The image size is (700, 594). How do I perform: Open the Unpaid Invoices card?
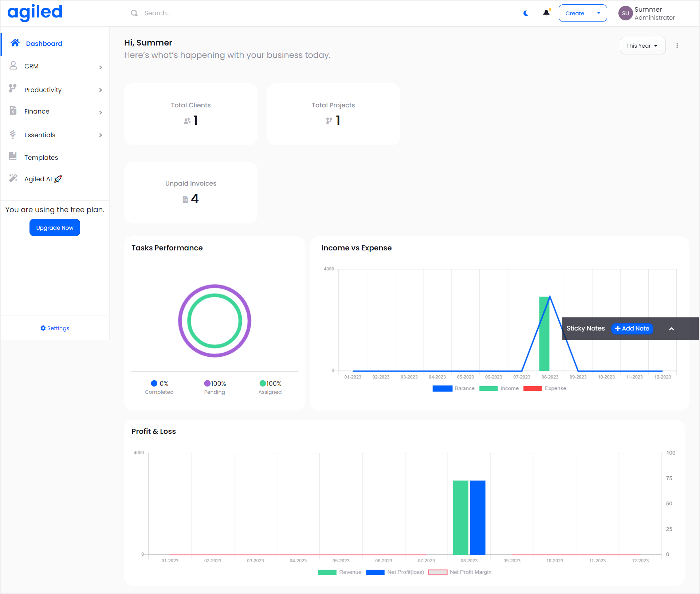click(x=191, y=193)
